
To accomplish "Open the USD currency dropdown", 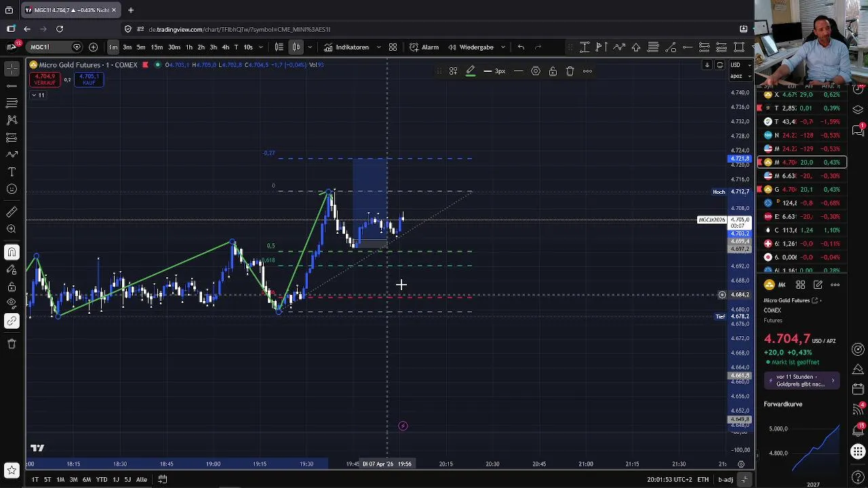I will [739, 65].
